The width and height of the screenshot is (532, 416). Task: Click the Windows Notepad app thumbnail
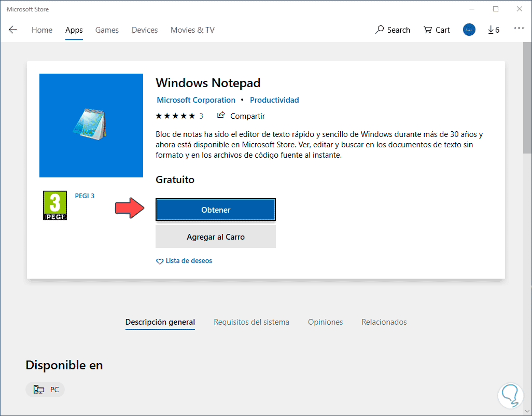pos(91,125)
